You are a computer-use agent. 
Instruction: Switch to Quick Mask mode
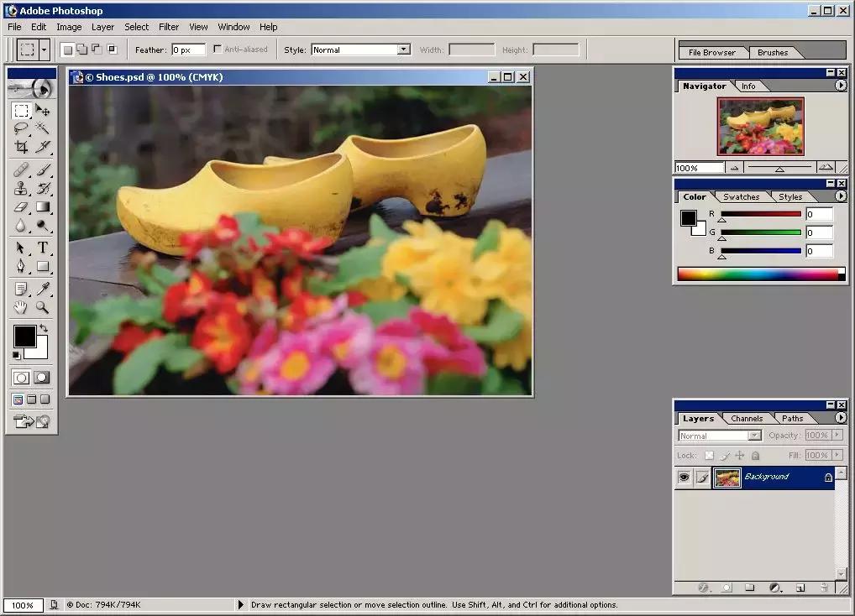(41, 378)
